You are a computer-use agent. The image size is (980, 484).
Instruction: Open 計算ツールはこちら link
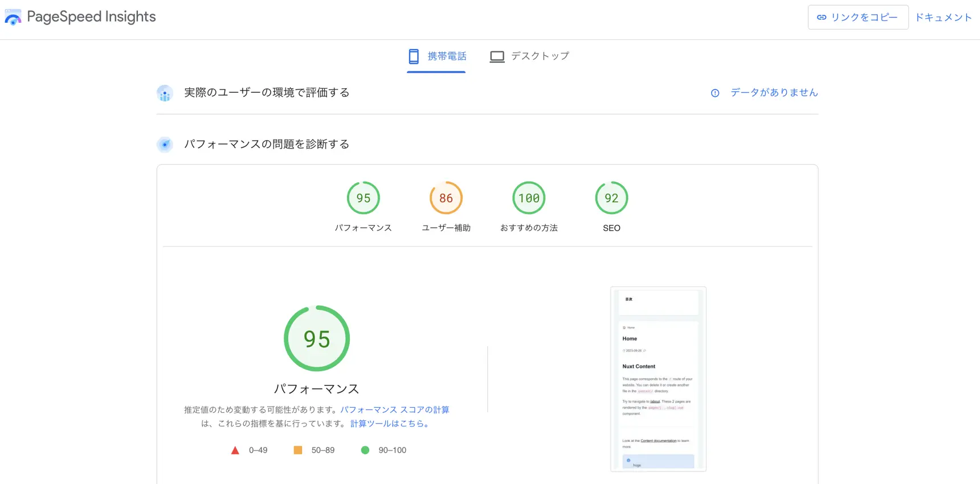[x=390, y=424]
